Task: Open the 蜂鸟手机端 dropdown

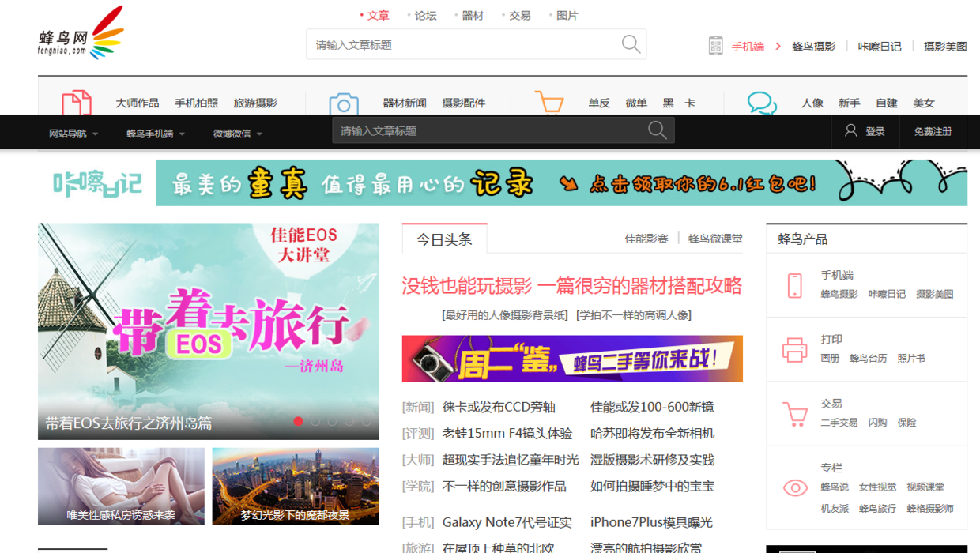Action: click(151, 134)
